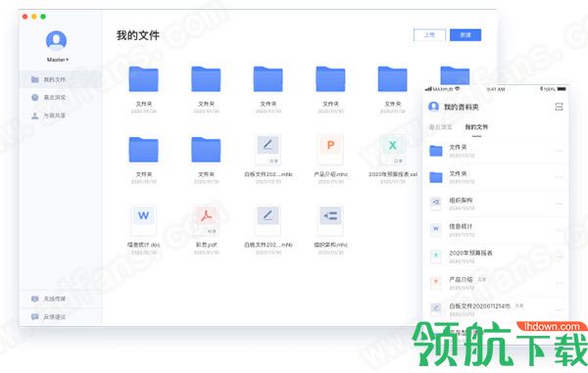Image resolution: width=588 pixels, height=373 pixels.
Task: Click the blue 新建 button
Action: pos(465,35)
